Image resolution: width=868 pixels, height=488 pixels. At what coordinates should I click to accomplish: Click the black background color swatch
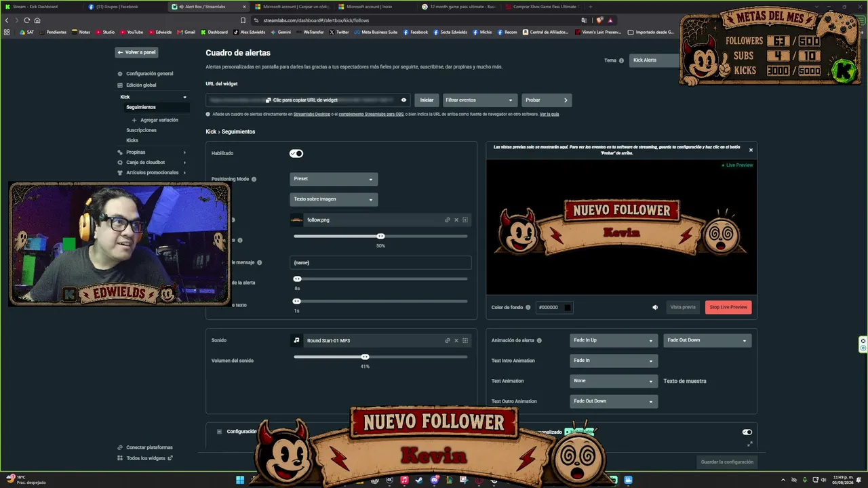point(568,307)
